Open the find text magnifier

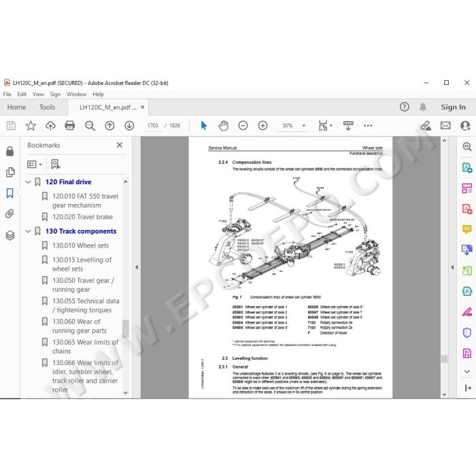tap(90, 126)
